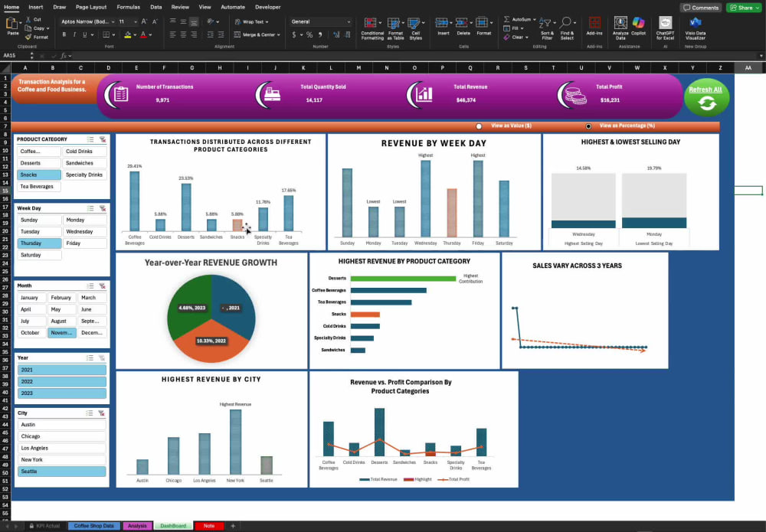Click the Cut scissors icon
This screenshot has height=532, width=766.
(28, 20)
